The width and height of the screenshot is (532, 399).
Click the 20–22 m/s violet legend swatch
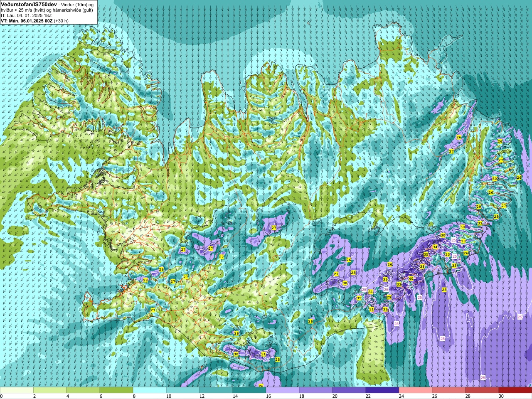pos(349,391)
